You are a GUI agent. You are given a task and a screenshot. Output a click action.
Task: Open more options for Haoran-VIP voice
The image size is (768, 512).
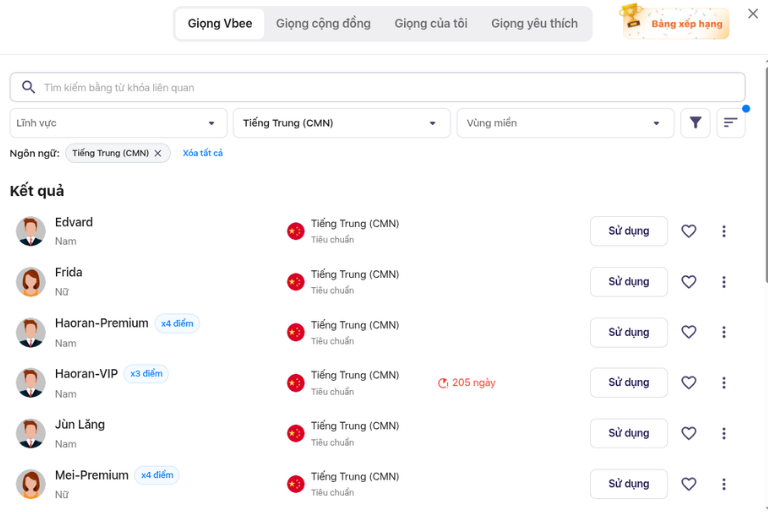click(x=724, y=383)
